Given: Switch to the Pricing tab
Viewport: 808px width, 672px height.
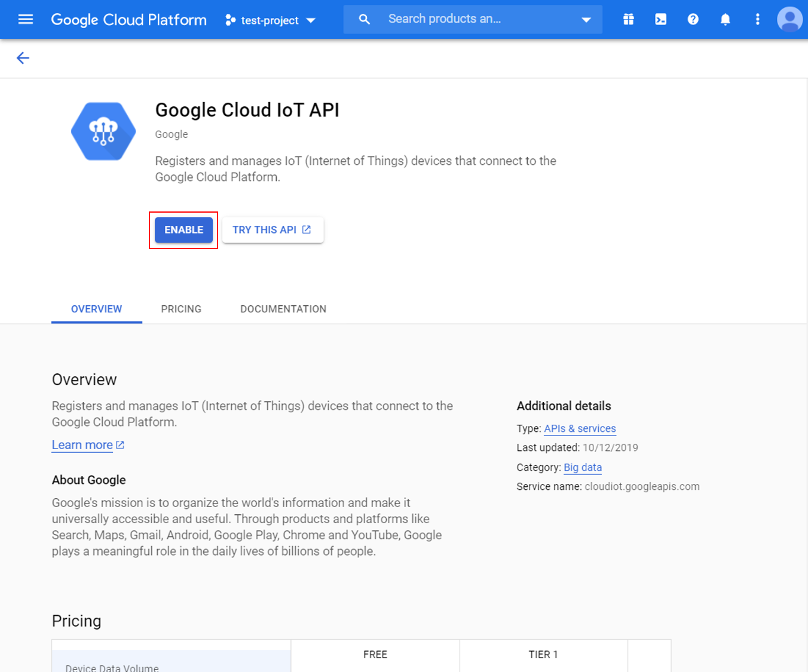Looking at the screenshot, I should [x=181, y=309].
